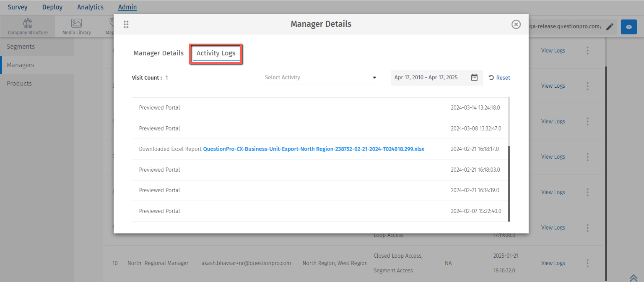Screen dimensions: 644x282
Task: Click the scroll-to-top double chevron icon
Action: pos(633,278)
